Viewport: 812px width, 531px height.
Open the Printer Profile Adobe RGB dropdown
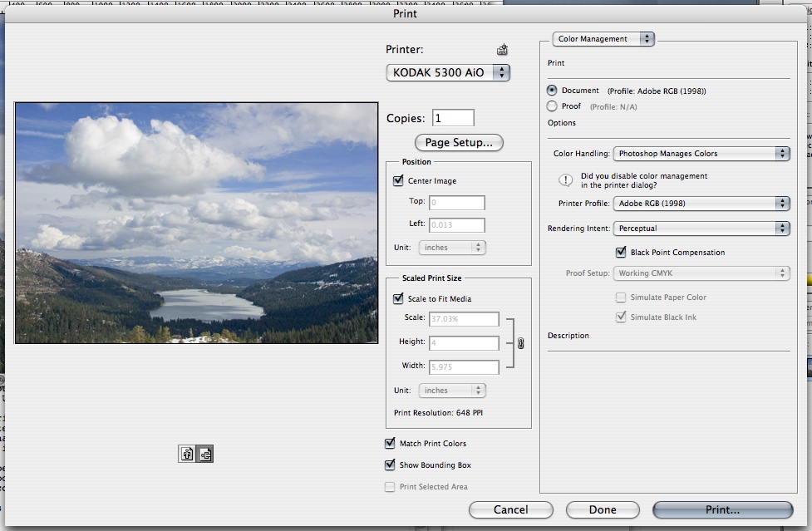(701, 204)
